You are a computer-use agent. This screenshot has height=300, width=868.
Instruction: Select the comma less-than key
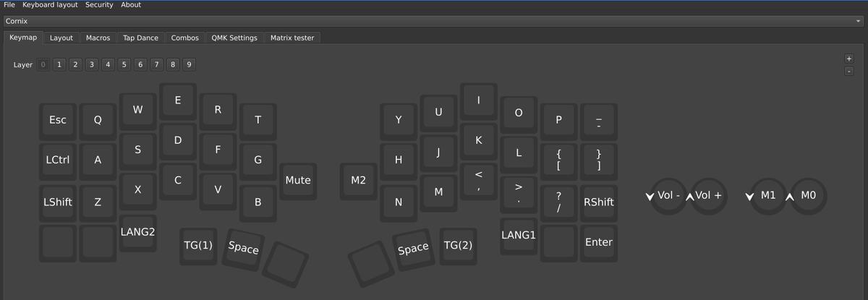click(478, 181)
